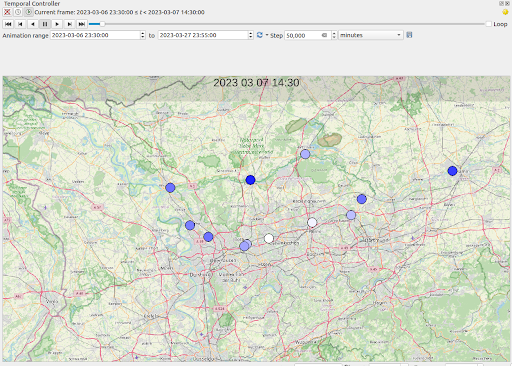Viewport: 512px width, 366px height.
Task: Export the animation using the save icon
Action: 409,35
